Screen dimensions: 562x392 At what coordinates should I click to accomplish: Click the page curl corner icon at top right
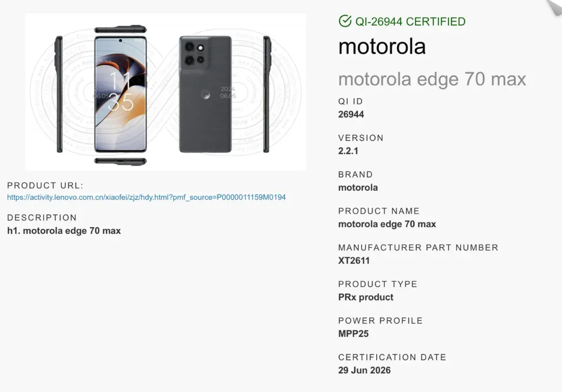[x=554, y=7]
